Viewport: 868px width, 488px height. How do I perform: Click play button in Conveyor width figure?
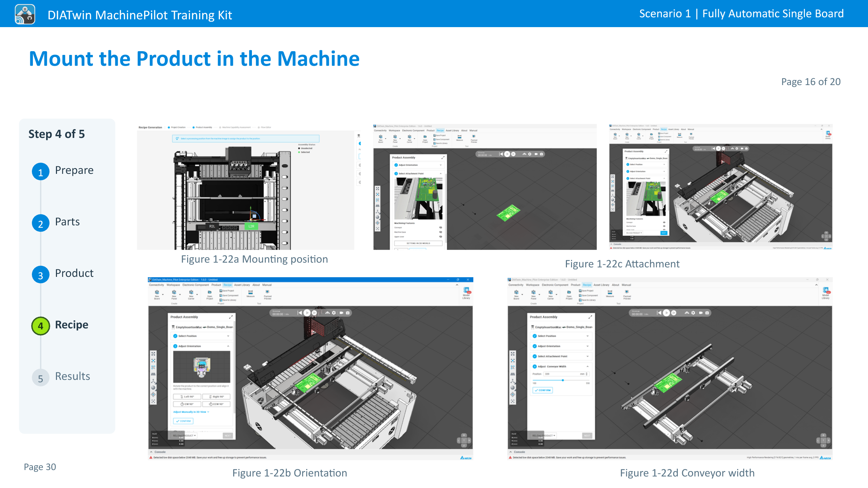point(666,313)
